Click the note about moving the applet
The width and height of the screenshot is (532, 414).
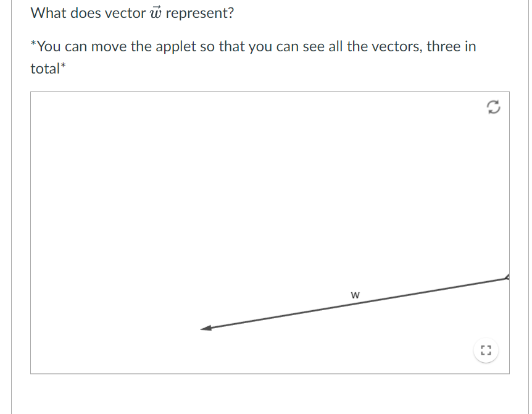click(x=253, y=46)
